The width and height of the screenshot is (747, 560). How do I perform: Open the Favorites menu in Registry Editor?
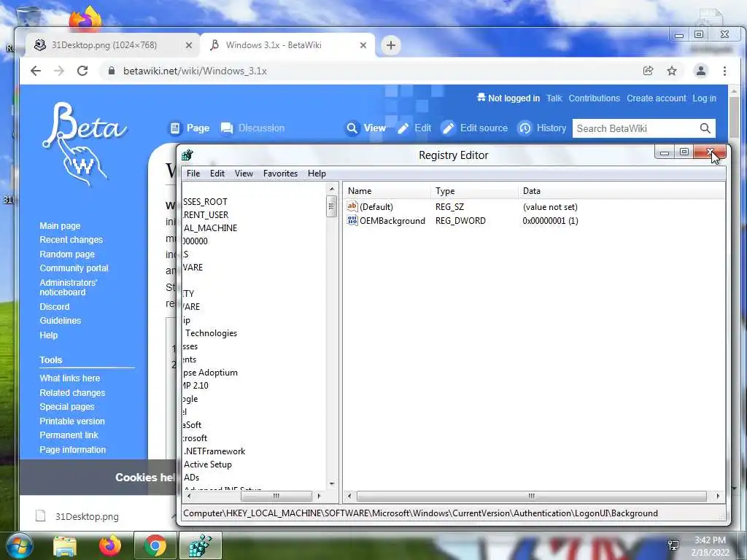(280, 174)
